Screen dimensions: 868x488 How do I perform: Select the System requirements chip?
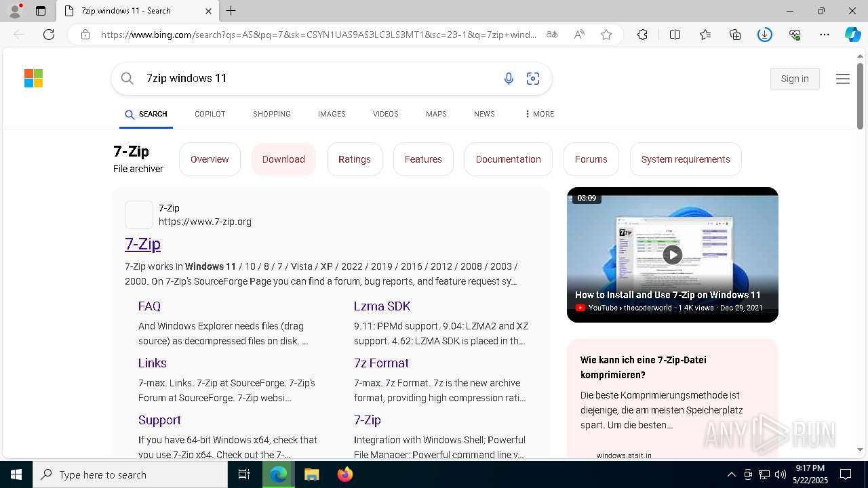686,159
